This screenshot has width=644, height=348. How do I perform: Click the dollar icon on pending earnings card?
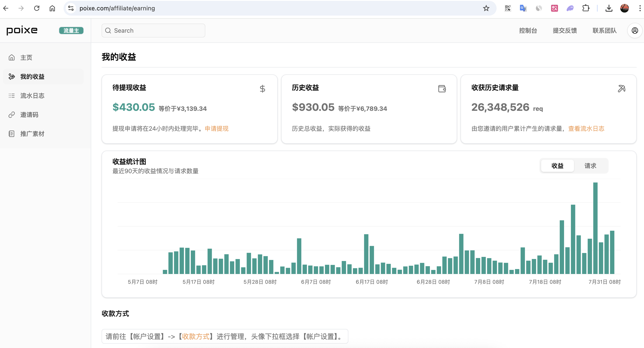(x=262, y=89)
